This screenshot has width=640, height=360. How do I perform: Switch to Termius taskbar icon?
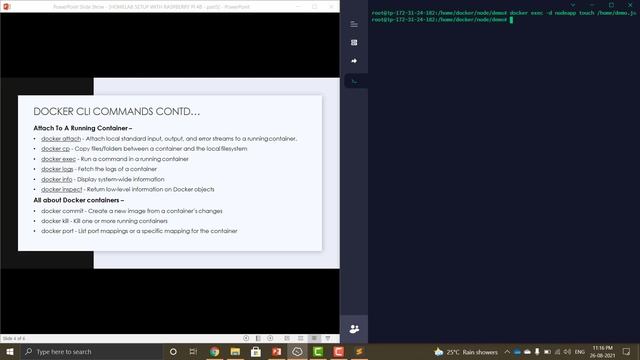[297, 351]
